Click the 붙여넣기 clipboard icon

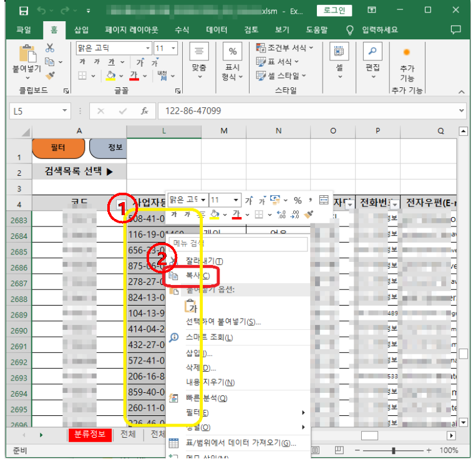27,54
